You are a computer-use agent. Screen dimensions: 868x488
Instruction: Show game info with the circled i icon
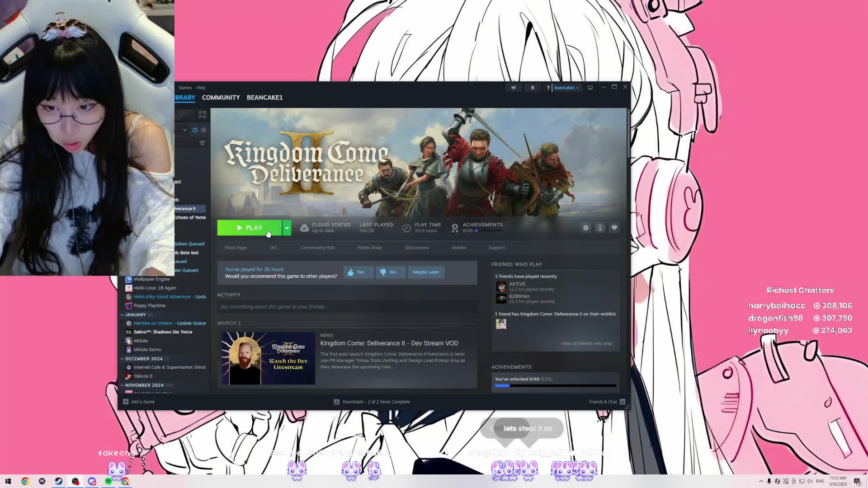click(600, 228)
